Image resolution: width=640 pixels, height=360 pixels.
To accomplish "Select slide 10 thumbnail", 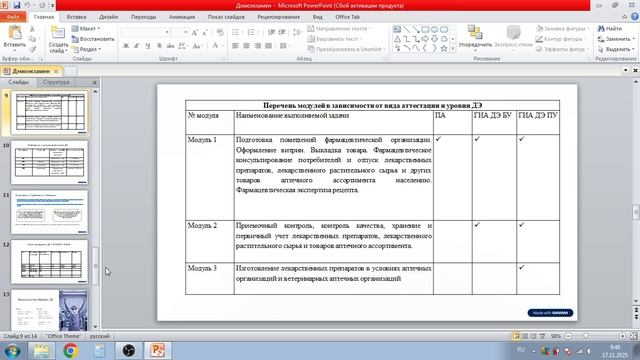I will coord(49,162).
